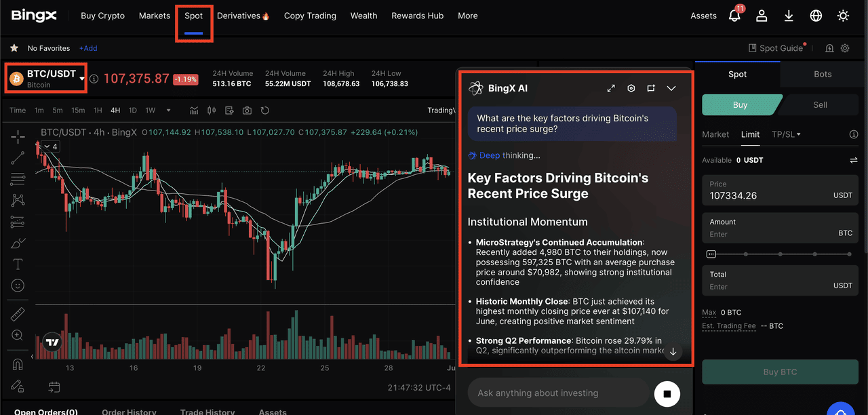Viewport: 868px width, 415px height.
Task: Switch to the Bots tab
Action: coord(823,74)
